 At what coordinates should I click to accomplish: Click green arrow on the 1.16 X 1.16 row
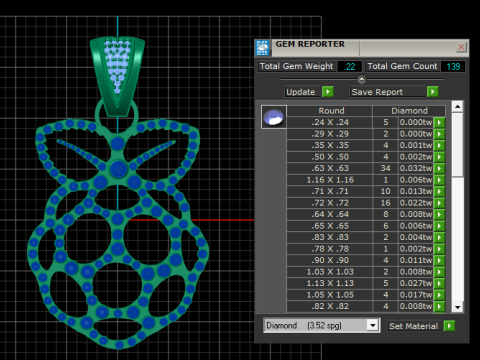tap(439, 180)
